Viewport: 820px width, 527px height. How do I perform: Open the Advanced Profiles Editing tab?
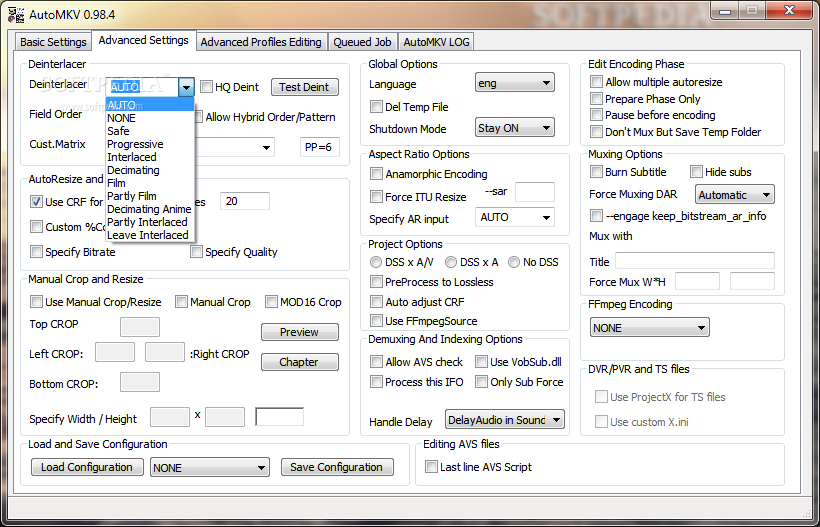pos(261,42)
